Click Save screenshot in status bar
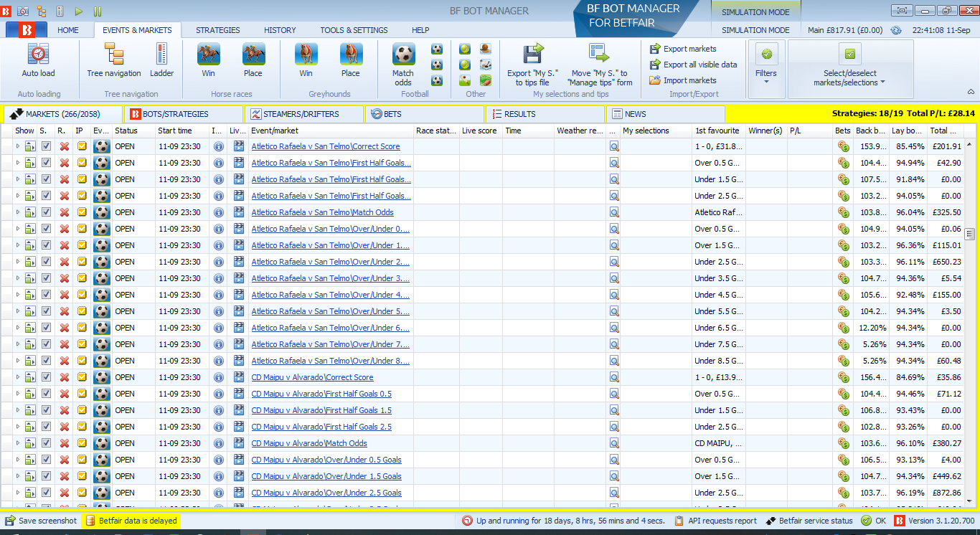Viewport: 980px width, 535px height. 41,521
